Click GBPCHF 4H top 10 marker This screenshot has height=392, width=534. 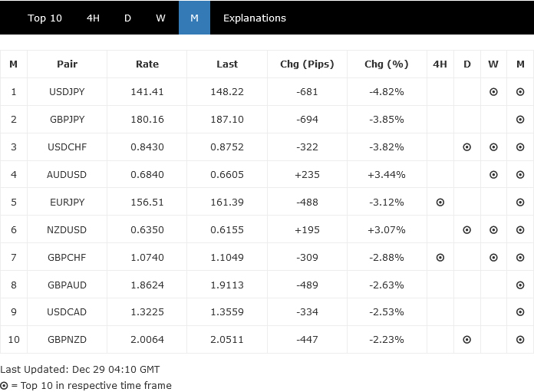(440, 258)
